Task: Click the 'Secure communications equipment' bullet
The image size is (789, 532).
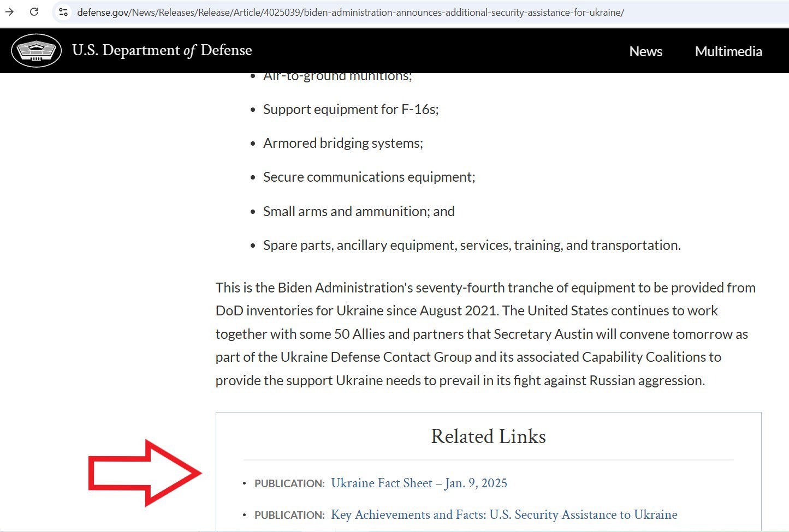Action: click(369, 177)
